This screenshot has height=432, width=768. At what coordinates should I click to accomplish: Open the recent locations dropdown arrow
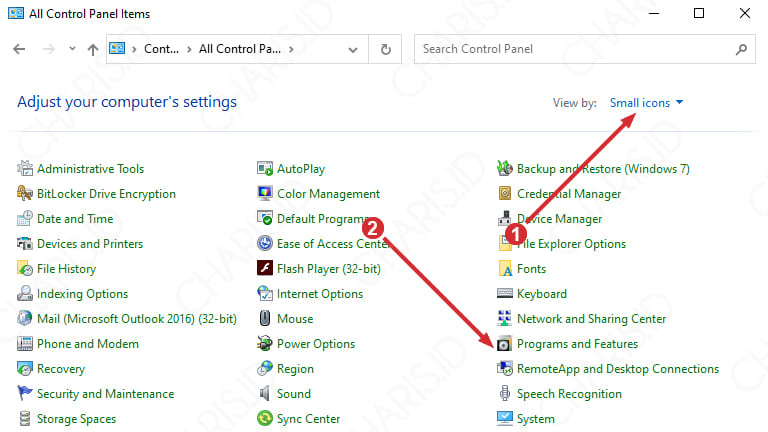click(72, 48)
